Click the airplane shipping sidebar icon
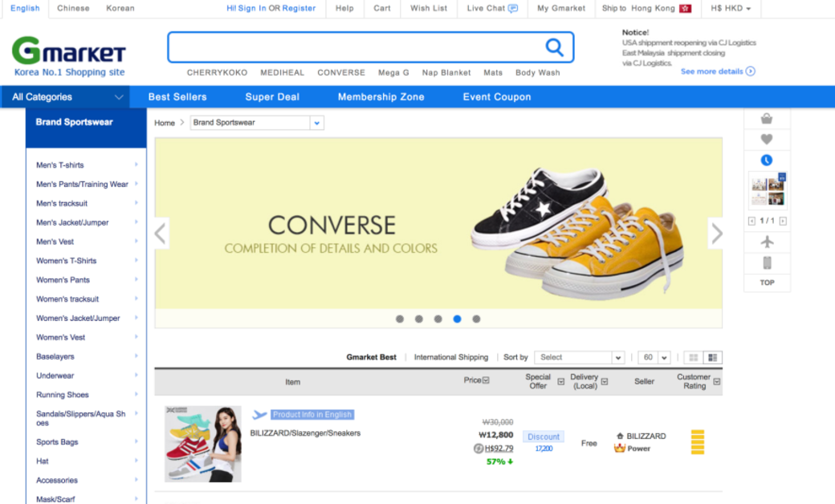835x504 pixels. coord(767,242)
